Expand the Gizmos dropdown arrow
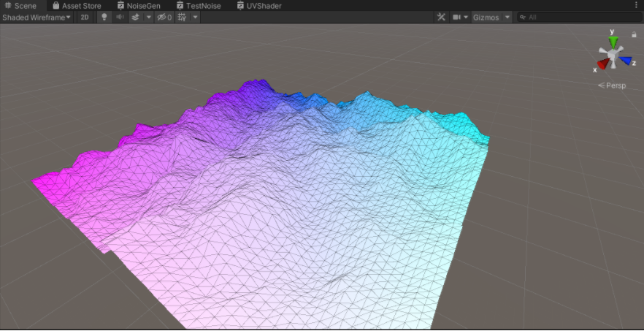The width and height of the screenshot is (644, 331). point(507,17)
